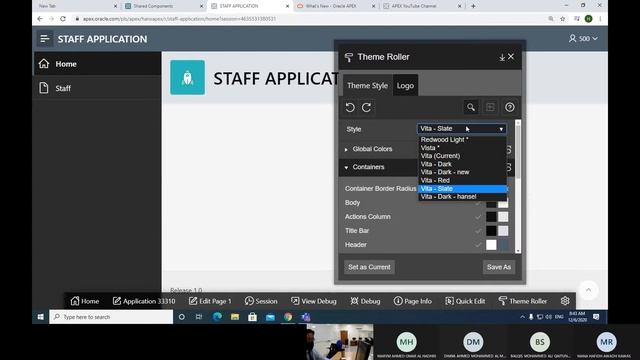The width and height of the screenshot is (640, 360).
Task: Click View Debug in developer toolbar
Action: click(313, 301)
